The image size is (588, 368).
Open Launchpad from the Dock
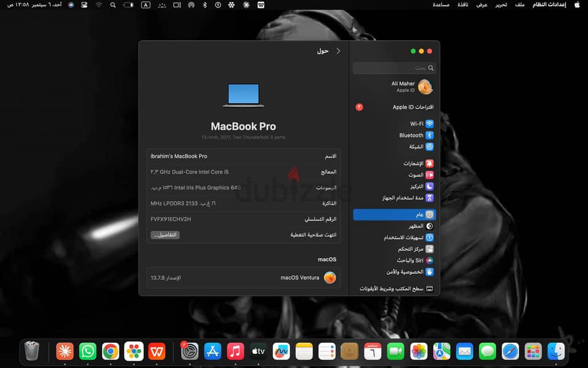pyautogui.click(x=533, y=352)
